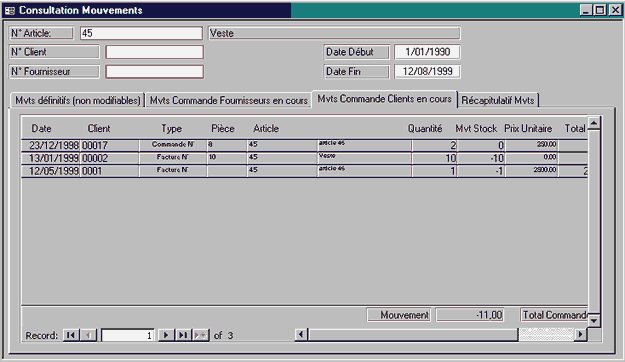Click Commande N° type cell
Screen dimensions: 625x362
click(173, 145)
